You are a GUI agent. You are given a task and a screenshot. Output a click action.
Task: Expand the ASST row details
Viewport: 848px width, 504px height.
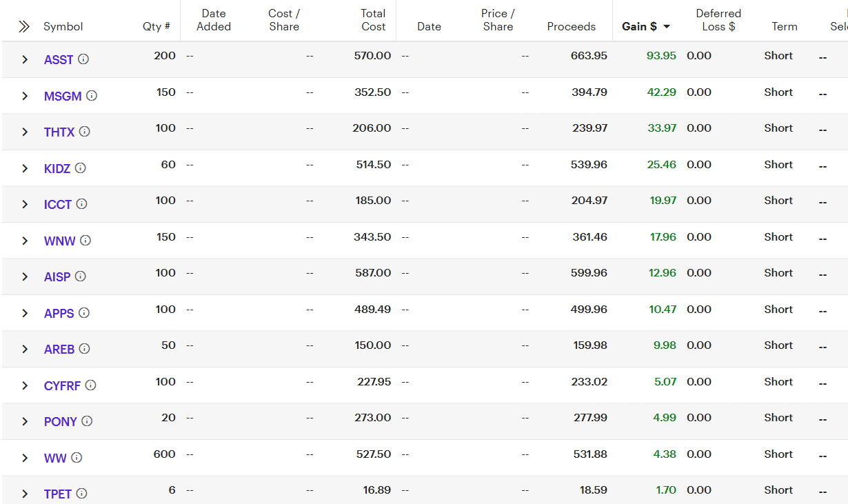(x=25, y=60)
